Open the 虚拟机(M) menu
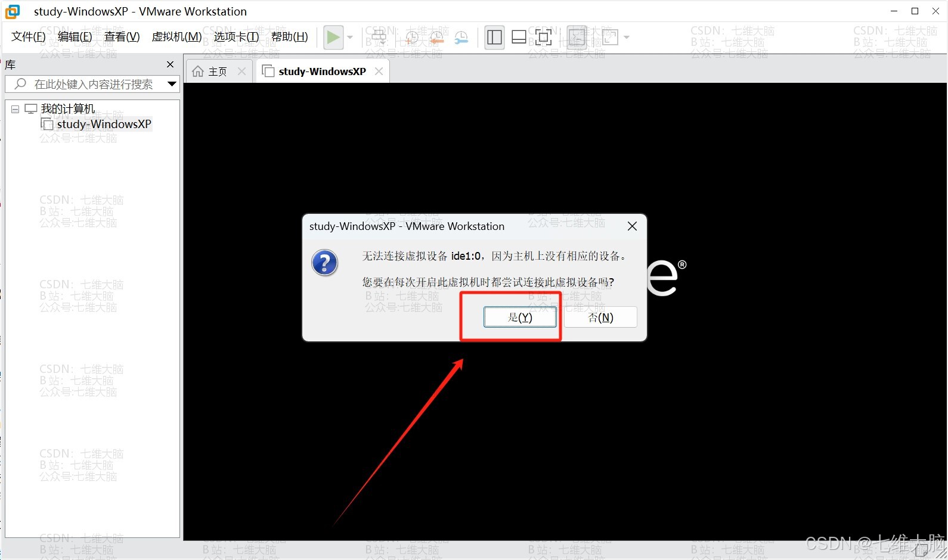 coord(177,37)
